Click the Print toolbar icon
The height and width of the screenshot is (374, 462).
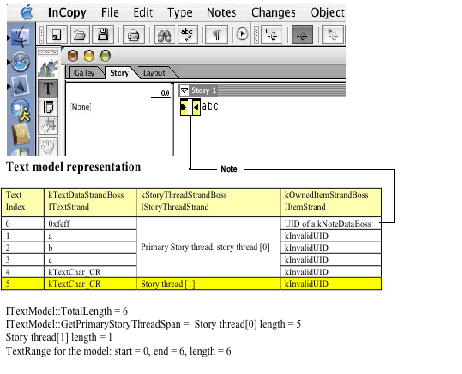[x=134, y=35]
